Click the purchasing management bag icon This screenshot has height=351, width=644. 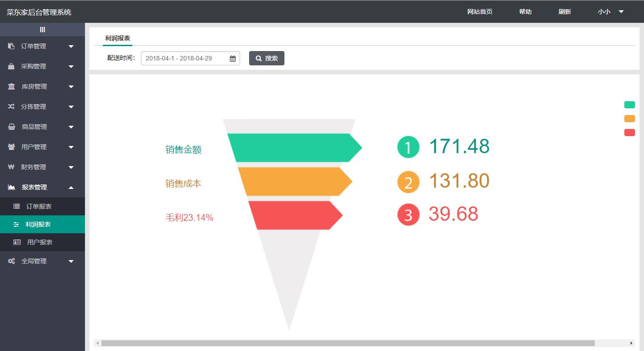pyautogui.click(x=11, y=66)
